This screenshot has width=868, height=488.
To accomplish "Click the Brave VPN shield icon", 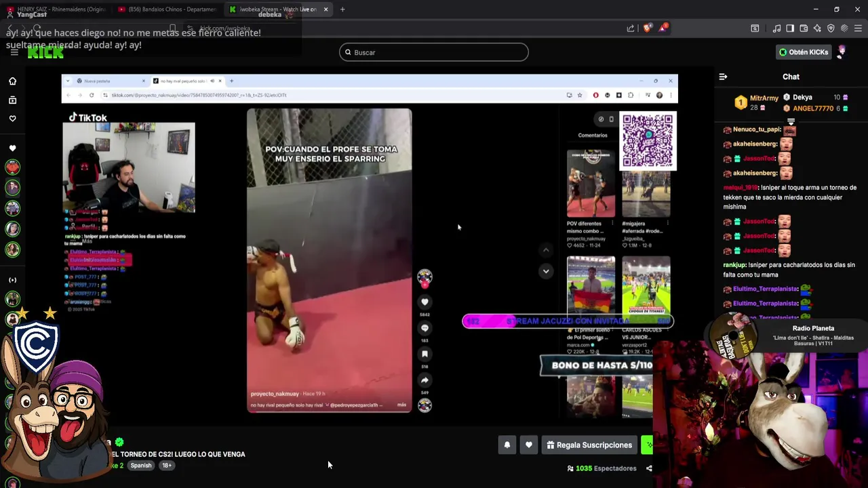I will [831, 28].
